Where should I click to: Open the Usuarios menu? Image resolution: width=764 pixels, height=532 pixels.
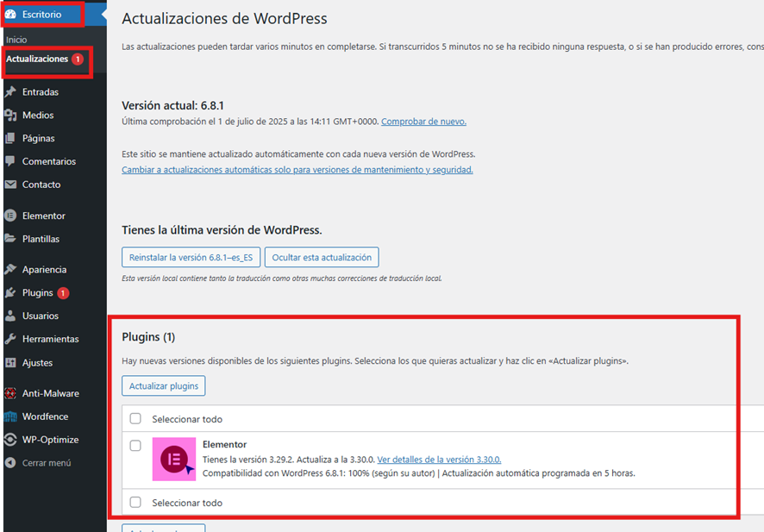(41, 316)
